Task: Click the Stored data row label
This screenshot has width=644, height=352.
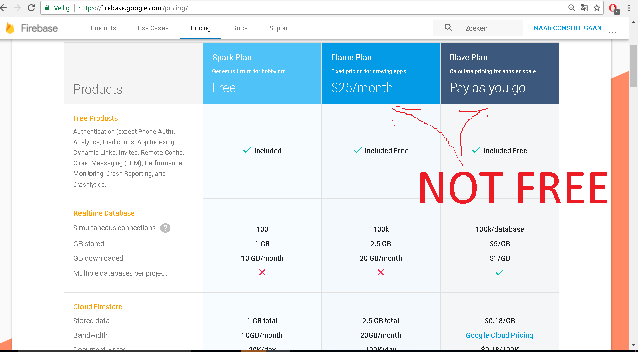Action: 92,321
